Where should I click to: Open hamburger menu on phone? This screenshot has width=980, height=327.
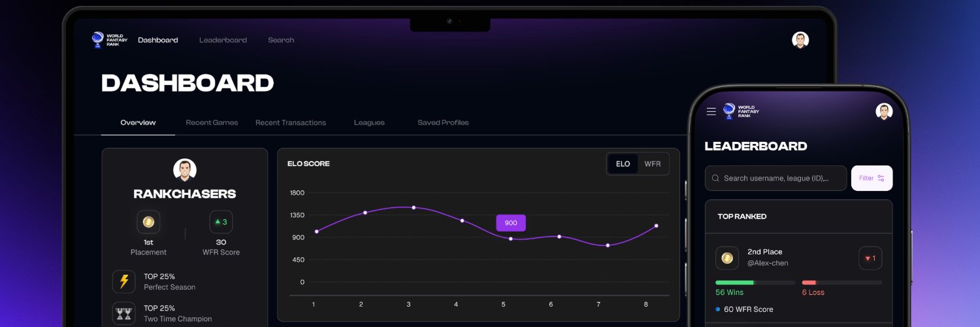point(711,112)
